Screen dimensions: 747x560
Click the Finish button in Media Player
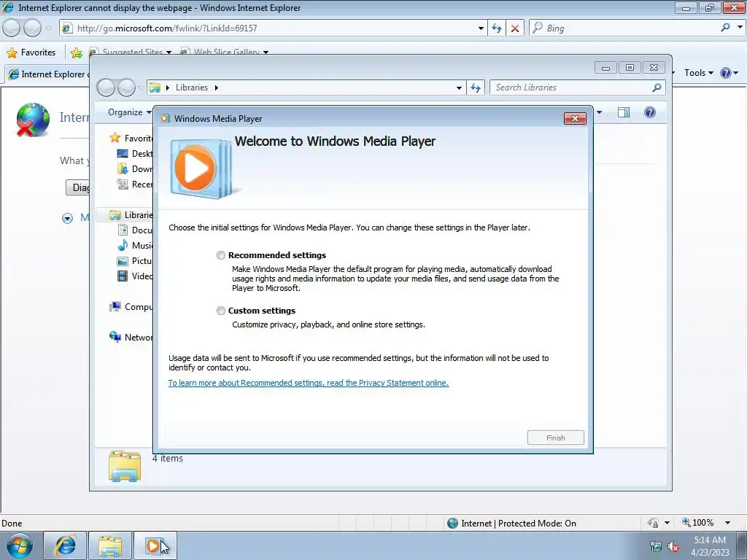(555, 437)
